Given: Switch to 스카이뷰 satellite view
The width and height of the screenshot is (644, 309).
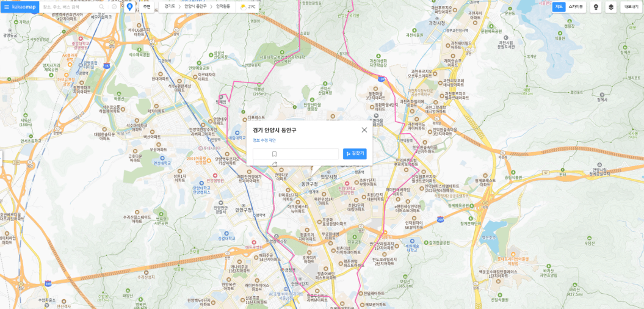Looking at the screenshot, I should pyautogui.click(x=576, y=7).
